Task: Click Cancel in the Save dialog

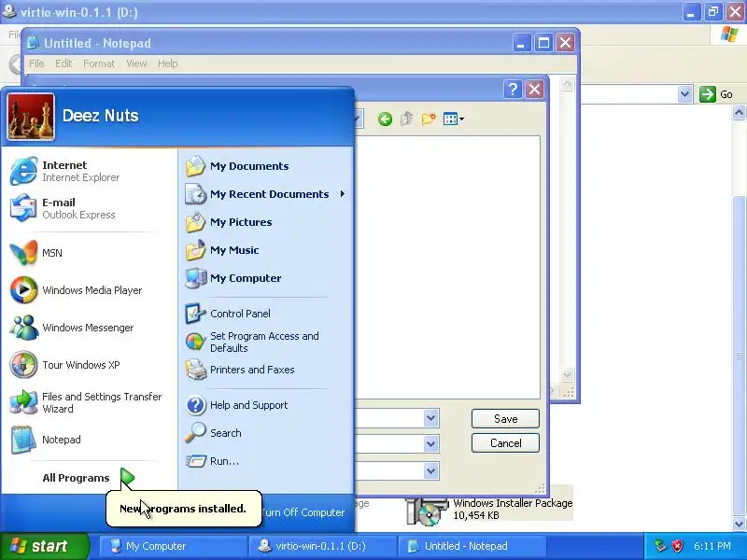Action: click(505, 442)
